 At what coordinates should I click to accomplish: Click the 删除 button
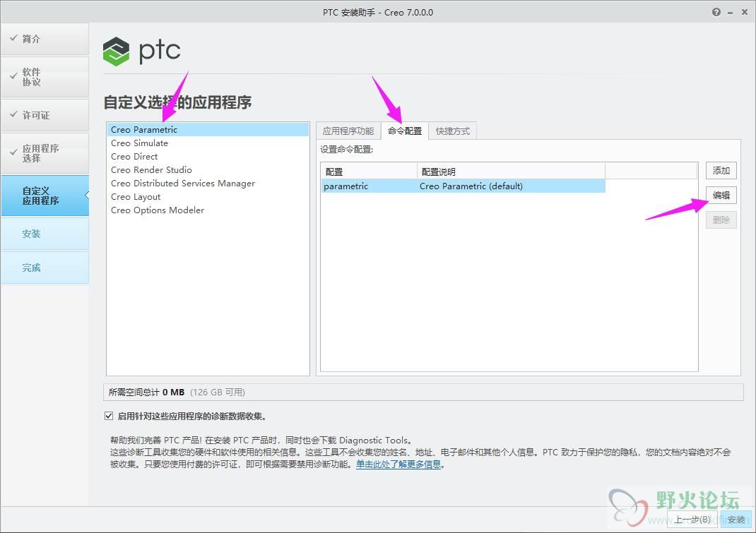pyautogui.click(x=721, y=220)
